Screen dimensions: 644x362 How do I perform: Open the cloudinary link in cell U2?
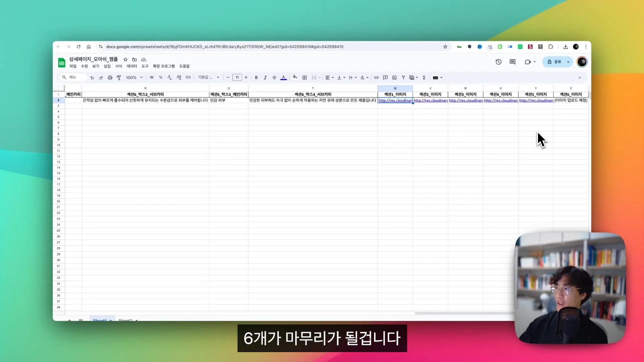[x=395, y=101]
